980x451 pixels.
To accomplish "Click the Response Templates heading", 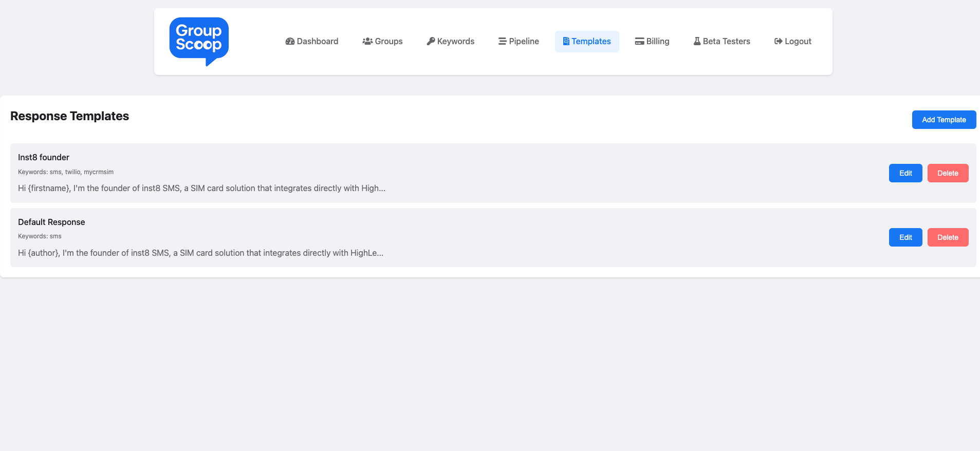I will click(69, 116).
